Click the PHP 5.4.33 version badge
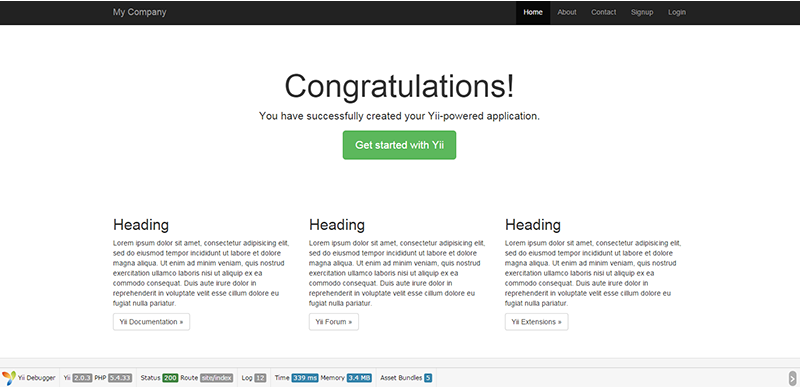This screenshot has height=387, width=800. pyautogui.click(x=120, y=378)
